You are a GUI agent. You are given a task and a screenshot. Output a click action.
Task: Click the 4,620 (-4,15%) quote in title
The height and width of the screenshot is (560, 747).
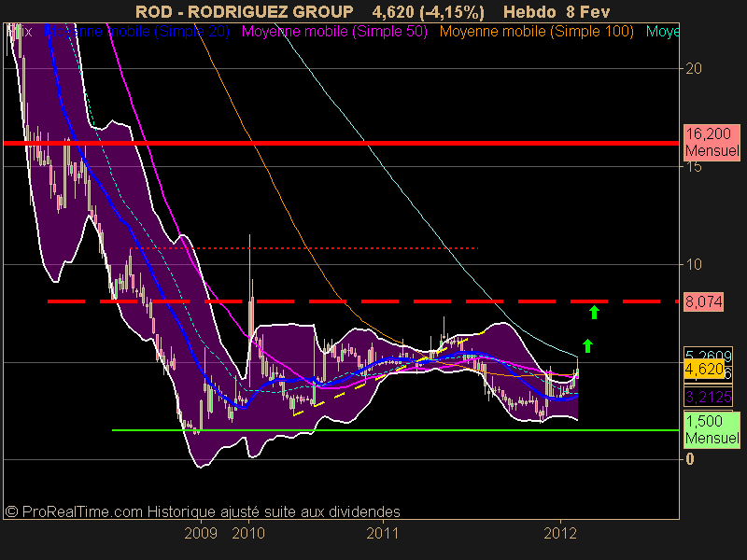coord(428,11)
